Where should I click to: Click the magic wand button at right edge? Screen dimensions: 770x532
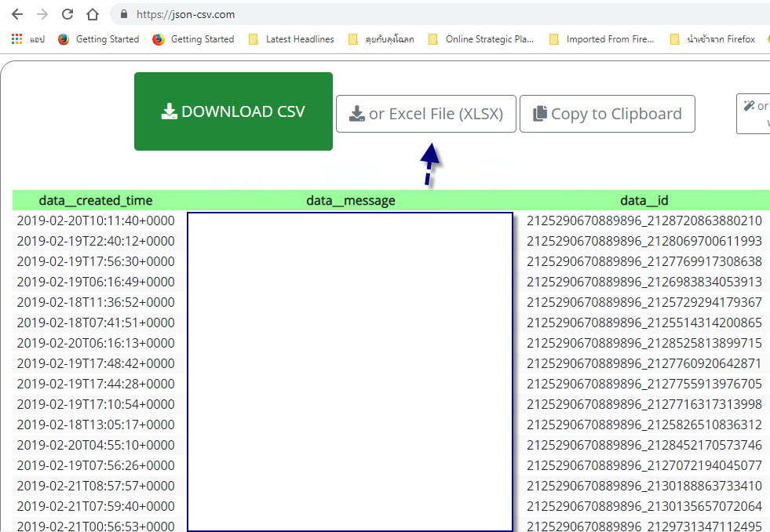754,114
